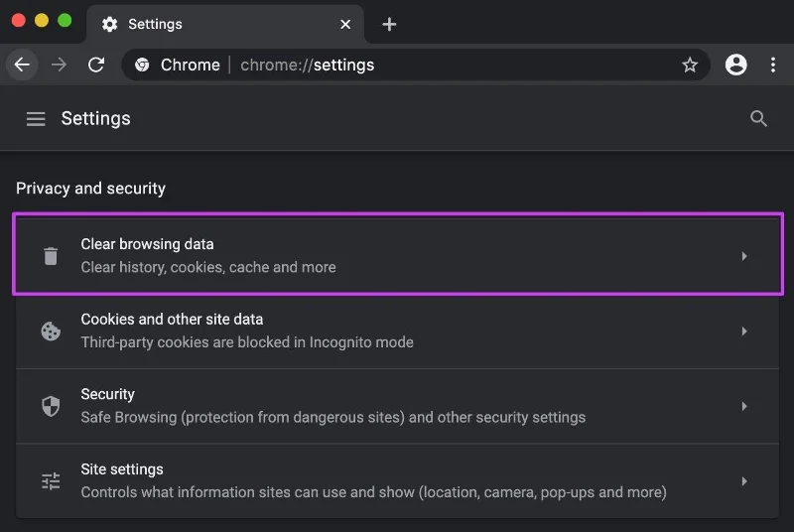This screenshot has height=532, width=794.
Task: Open the Settings hamburger menu
Action: point(36,119)
